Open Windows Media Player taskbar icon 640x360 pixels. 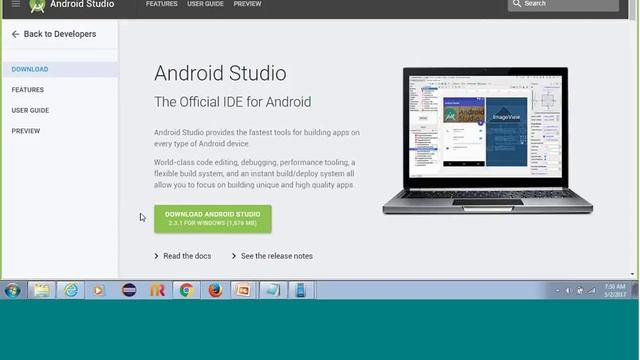98,291
